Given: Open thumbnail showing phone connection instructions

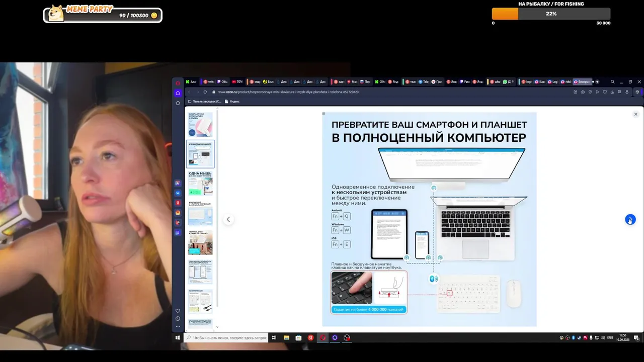Looking at the screenshot, I should (x=200, y=272).
